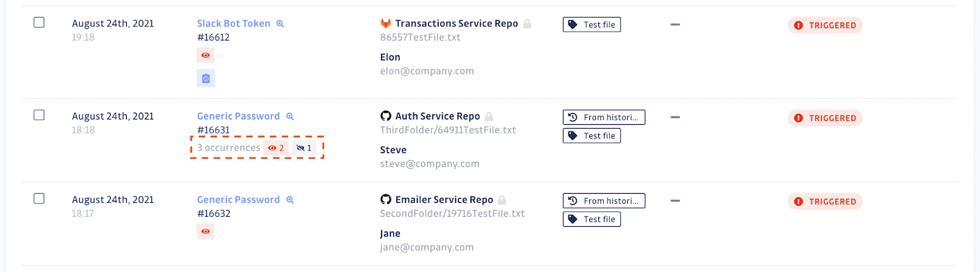Image resolution: width=980 pixels, height=272 pixels.
Task: Click red eye icon under #16632
Action: click(x=206, y=232)
